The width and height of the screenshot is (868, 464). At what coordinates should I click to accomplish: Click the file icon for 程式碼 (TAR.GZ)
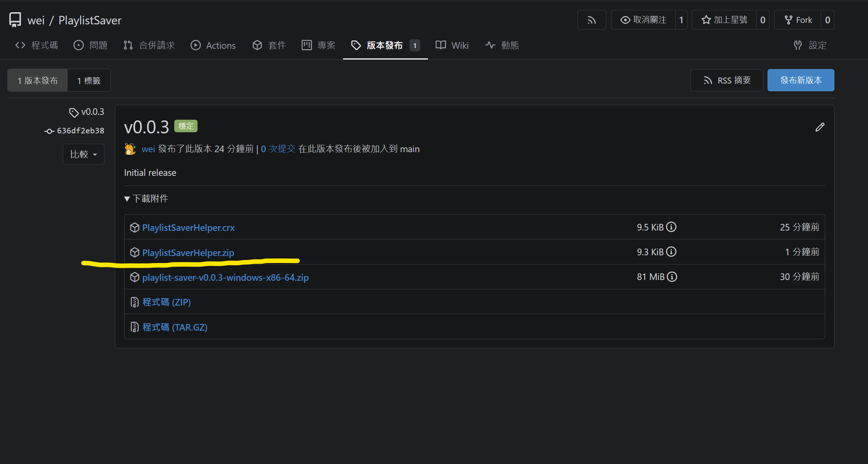(x=135, y=327)
